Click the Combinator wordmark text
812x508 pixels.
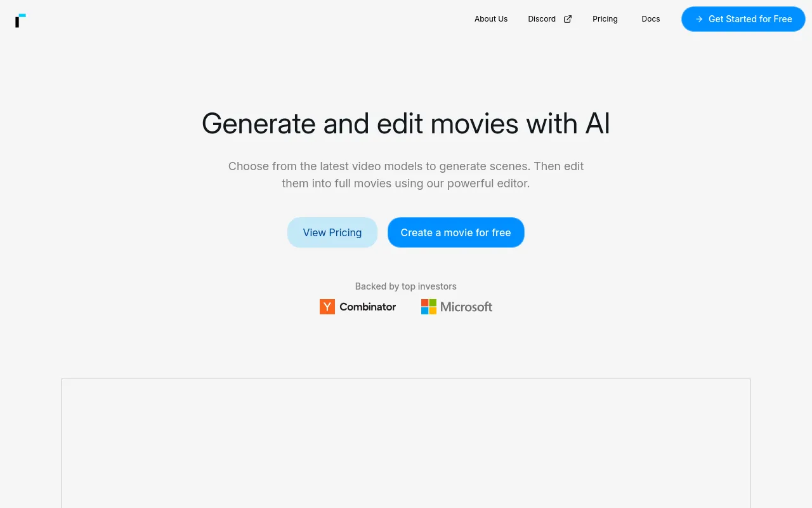[367, 307]
